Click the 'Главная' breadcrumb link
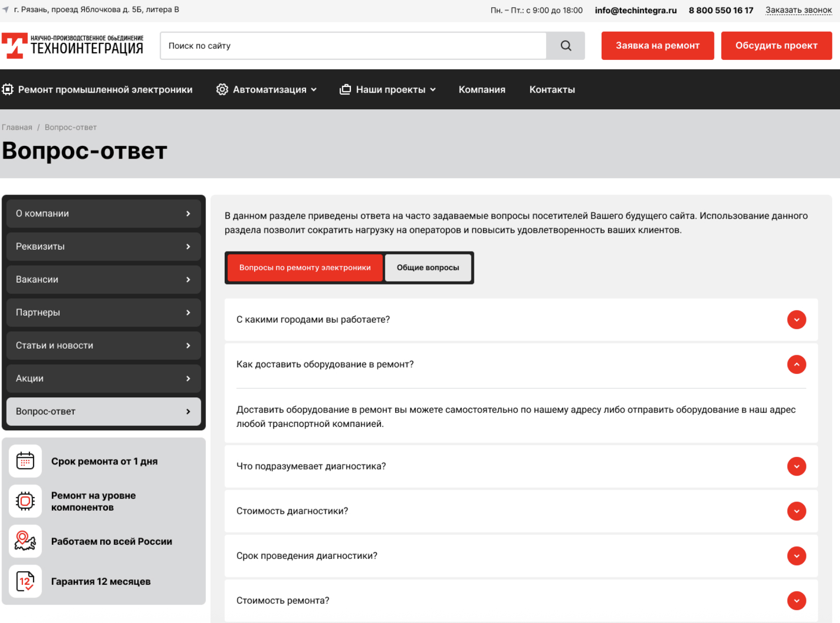Viewport: 840px width, 623px height. click(17, 128)
